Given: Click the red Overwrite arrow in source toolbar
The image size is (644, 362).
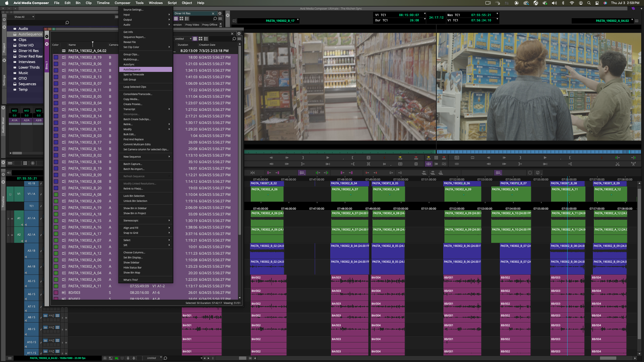Looking at the screenshot, I should click(x=416, y=158).
